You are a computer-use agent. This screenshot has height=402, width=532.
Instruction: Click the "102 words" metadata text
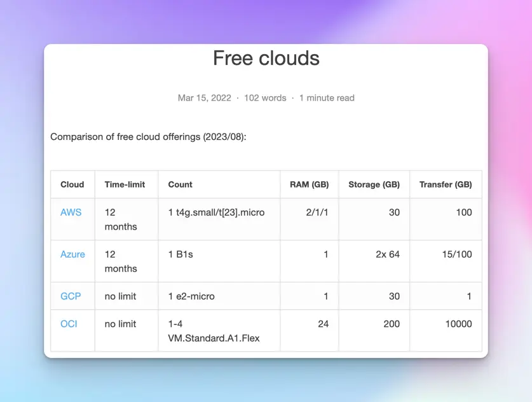pos(265,98)
